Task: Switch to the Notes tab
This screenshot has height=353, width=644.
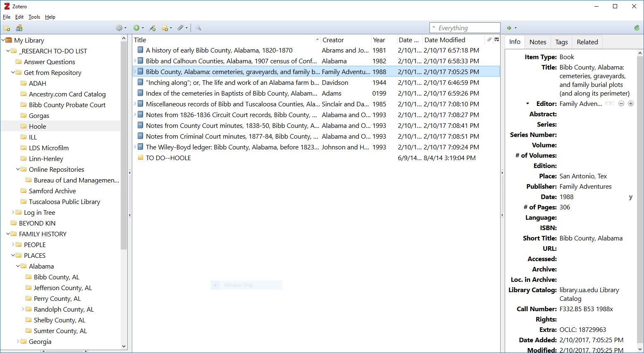Action: (x=538, y=42)
